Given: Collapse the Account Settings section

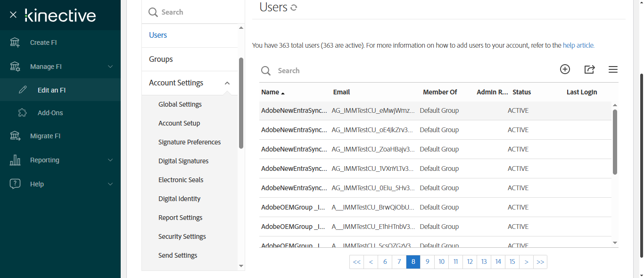Looking at the screenshot, I should [x=227, y=83].
